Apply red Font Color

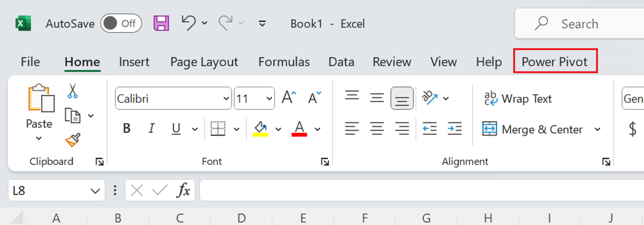click(x=299, y=129)
